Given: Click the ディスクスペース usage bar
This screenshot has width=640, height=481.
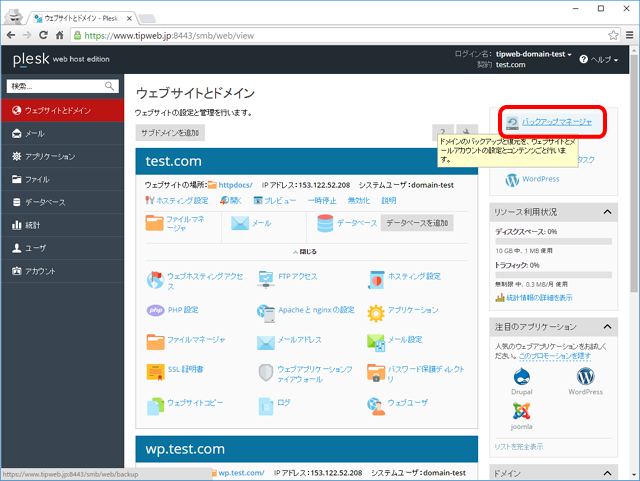Looking at the screenshot, I should click(553, 241).
